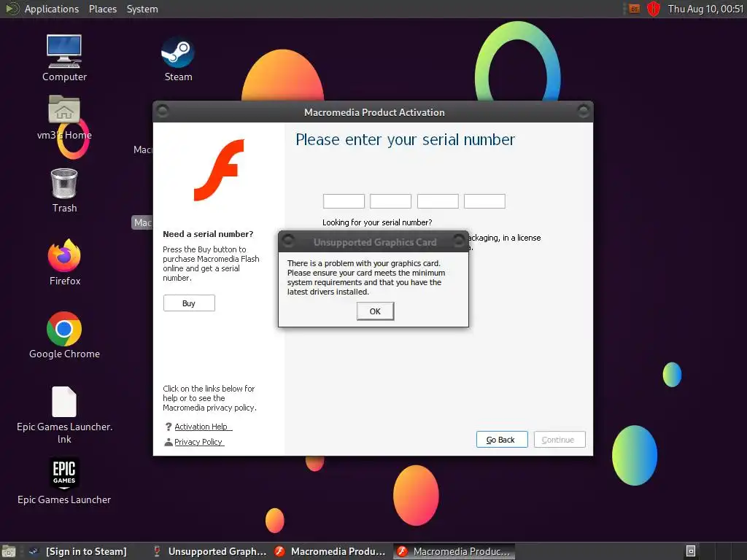Click Unsupported Graphics Card dialog title bar

[x=374, y=242]
